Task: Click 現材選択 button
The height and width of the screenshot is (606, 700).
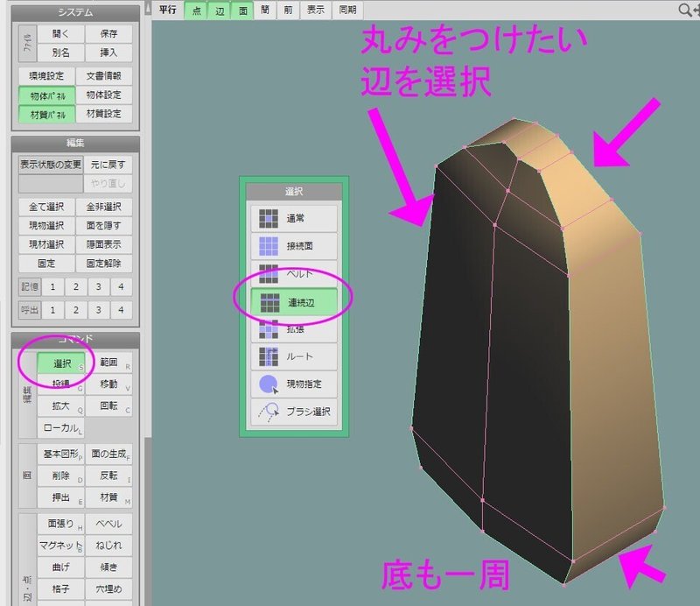Action: click(x=47, y=244)
